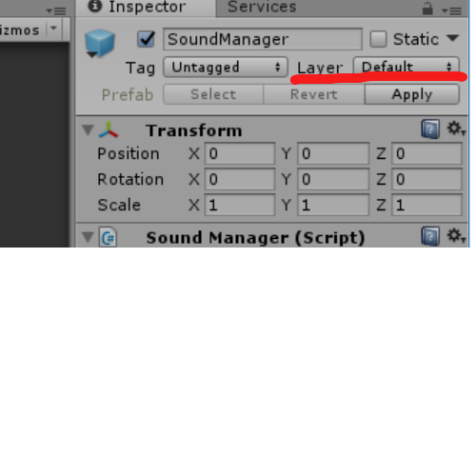Image resolution: width=476 pixels, height=476 pixels.
Task: Switch to the Services tab
Action: (262, 7)
